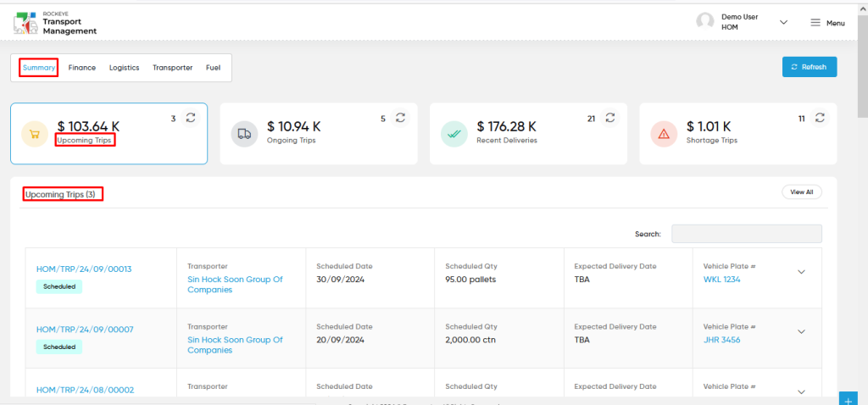Open Sin Hock Soon transporter link in 00007 row
868x405 pixels.
click(236, 345)
